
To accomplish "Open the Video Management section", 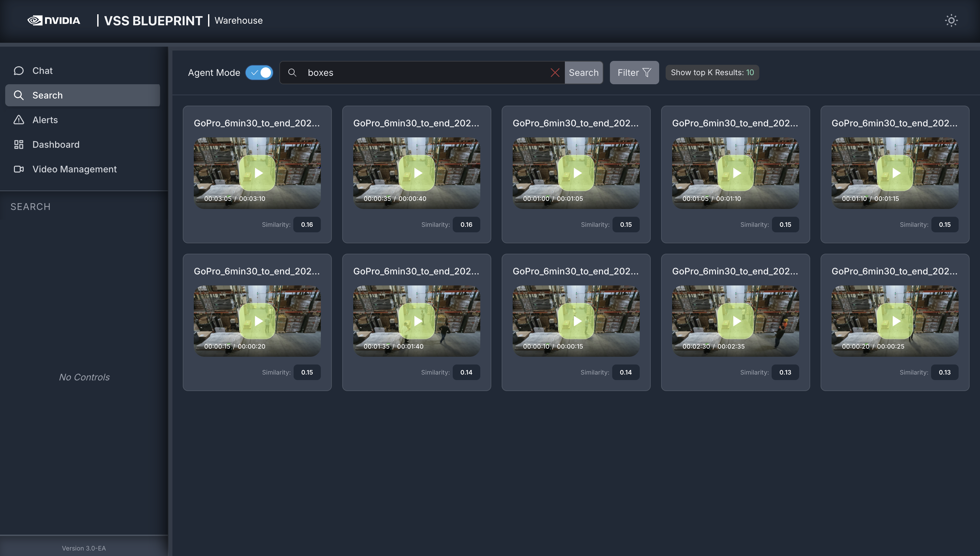I will [x=75, y=169].
